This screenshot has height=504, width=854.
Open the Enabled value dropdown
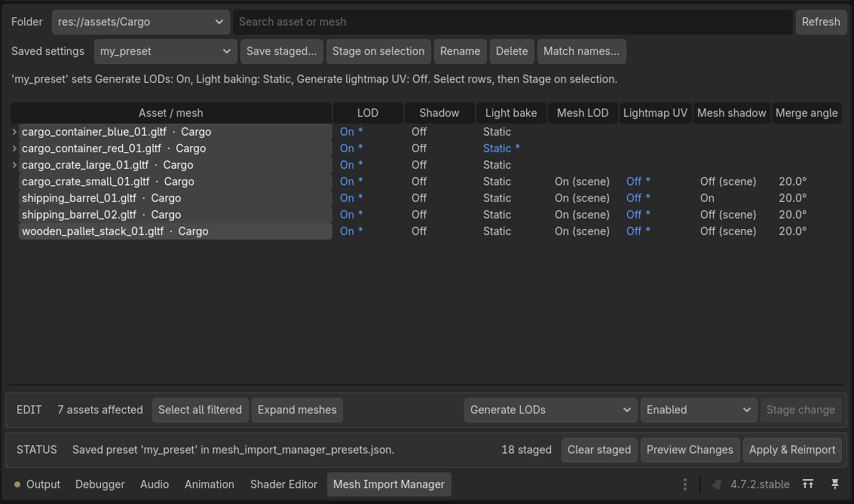699,410
